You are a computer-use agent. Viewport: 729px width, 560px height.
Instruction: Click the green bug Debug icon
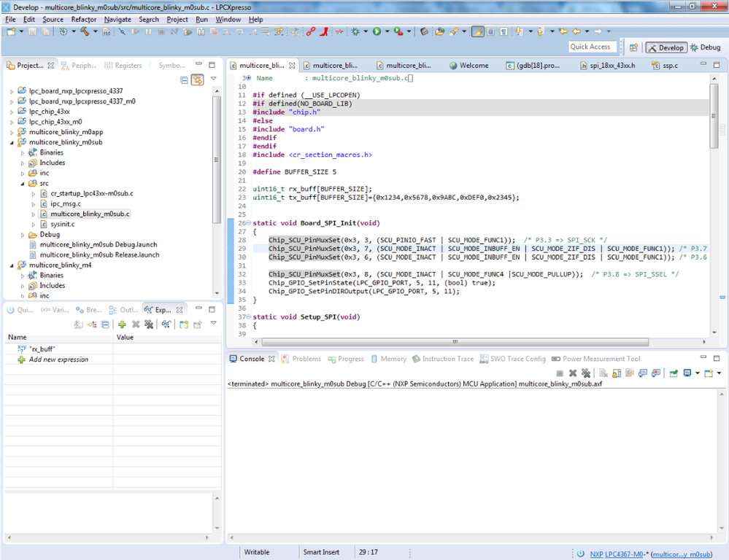[355, 31]
